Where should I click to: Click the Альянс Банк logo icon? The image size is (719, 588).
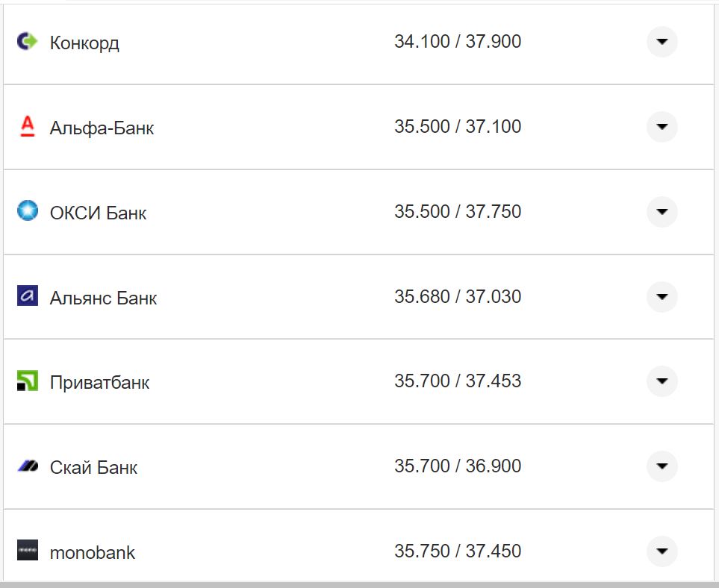27,296
